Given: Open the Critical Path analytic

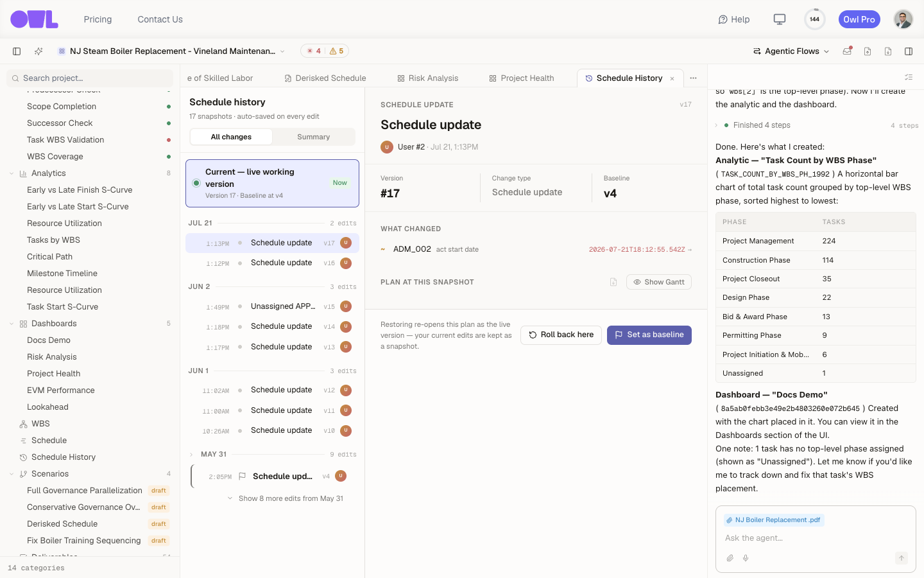Looking at the screenshot, I should [49, 257].
